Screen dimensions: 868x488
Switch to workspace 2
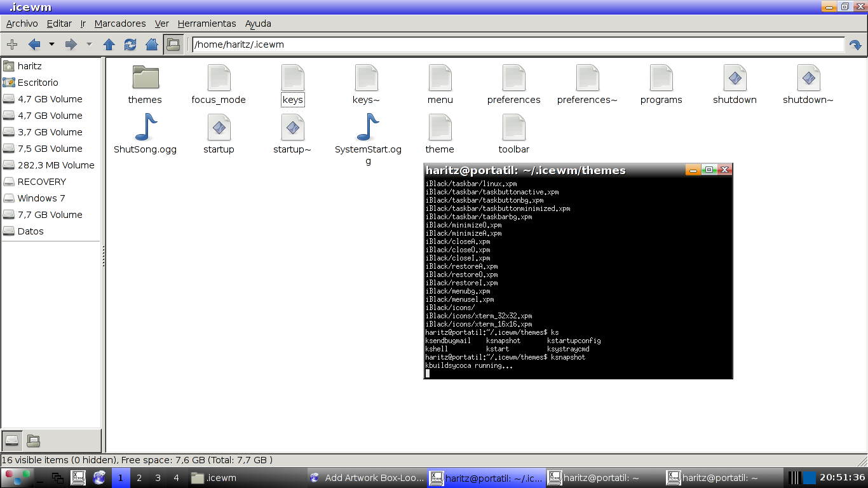[139, 478]
